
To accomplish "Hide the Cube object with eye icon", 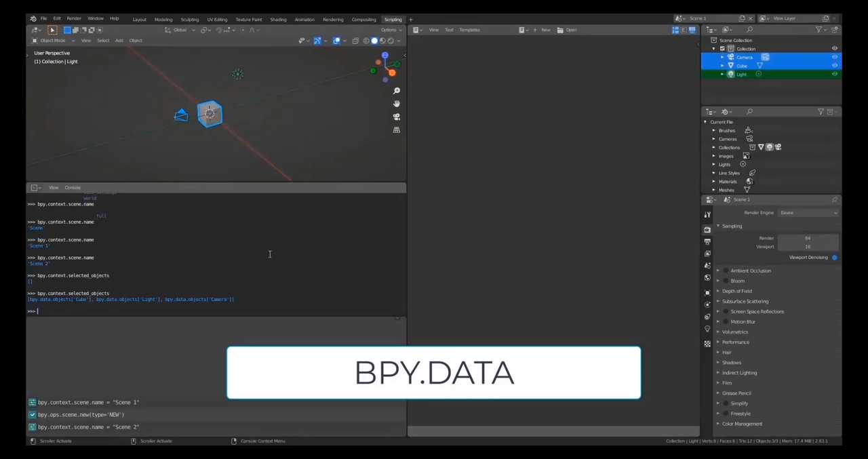I will click(835, 66).
